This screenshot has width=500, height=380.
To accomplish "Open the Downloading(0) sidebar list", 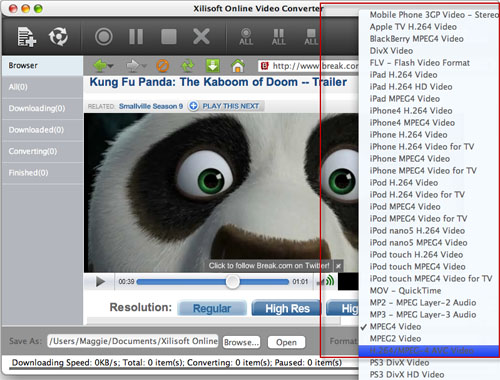I will tap(42, 108).
